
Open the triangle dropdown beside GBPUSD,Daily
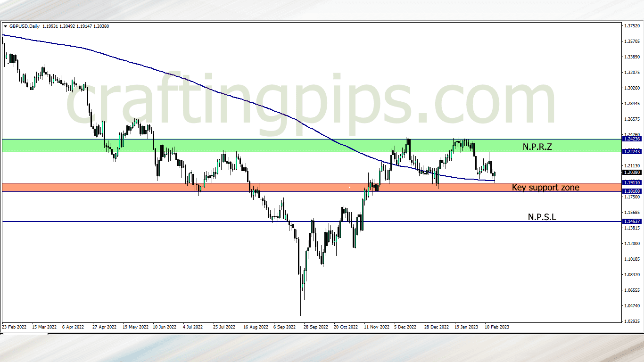tap(5, 26)
